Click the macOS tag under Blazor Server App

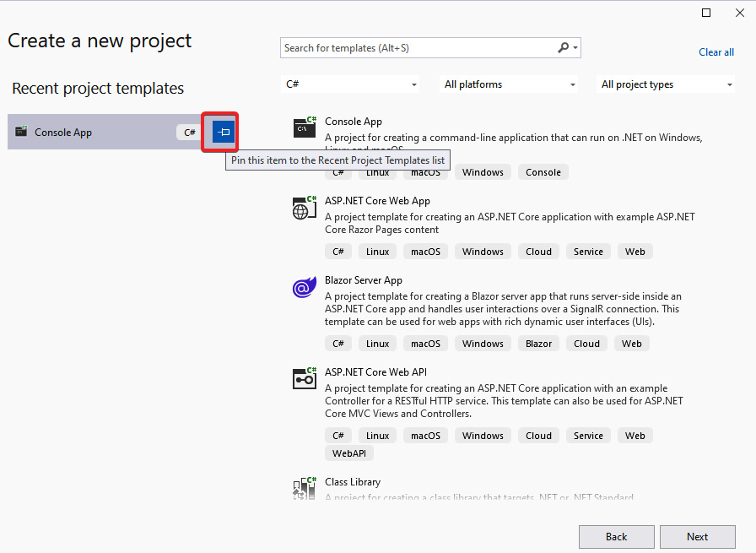pyautogui.click(x=426, y=344)
